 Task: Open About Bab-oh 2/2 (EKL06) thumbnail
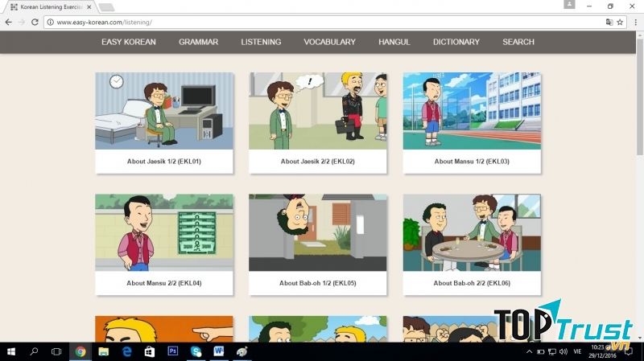pyautogui.click(x=472, y=232)
